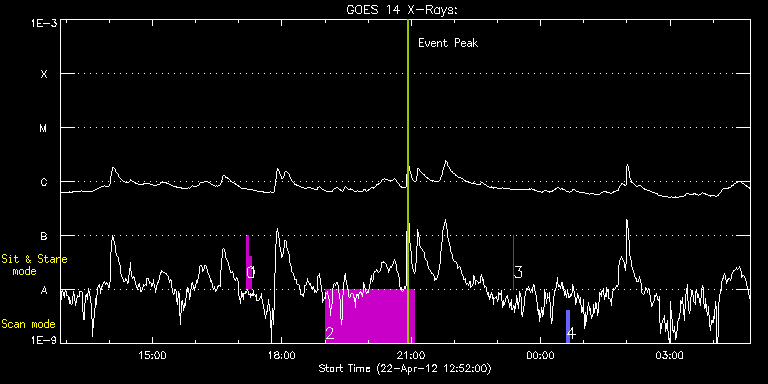The height and width of the screenshot is (384, 768).
Task: Click the B flare class axis label
Action: click(44, 236)
